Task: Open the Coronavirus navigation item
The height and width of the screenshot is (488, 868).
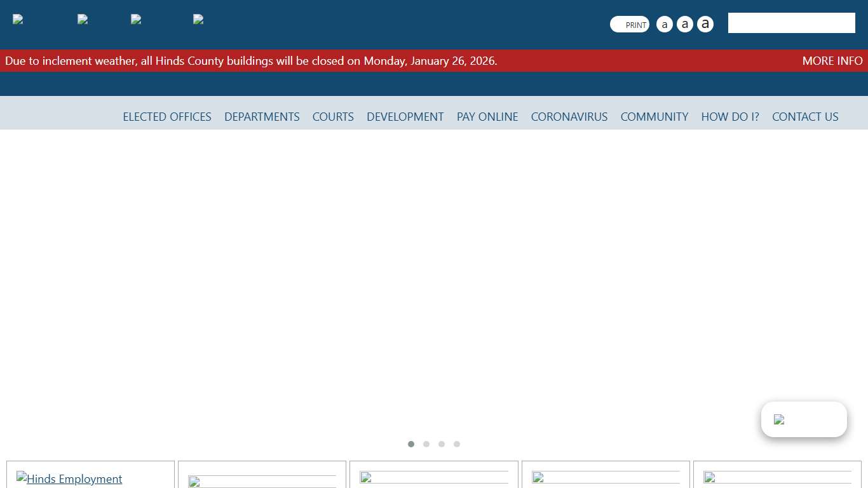Action: (x=569, y=117)
